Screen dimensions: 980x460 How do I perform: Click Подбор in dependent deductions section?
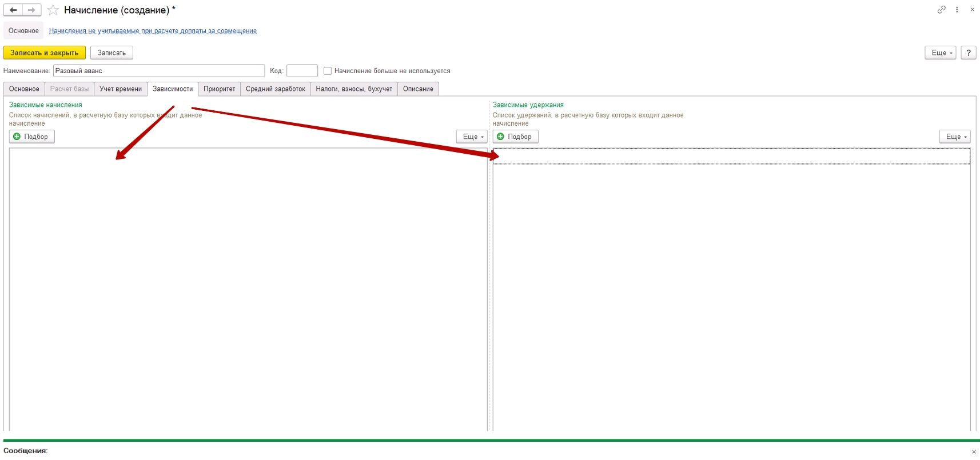pos(515,137)
